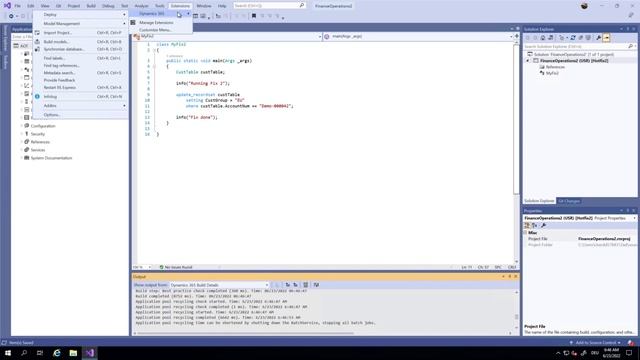640x360 pixels.
Task: Open the Extensions menu in the menu bar
Action: (x=180, y=6)
